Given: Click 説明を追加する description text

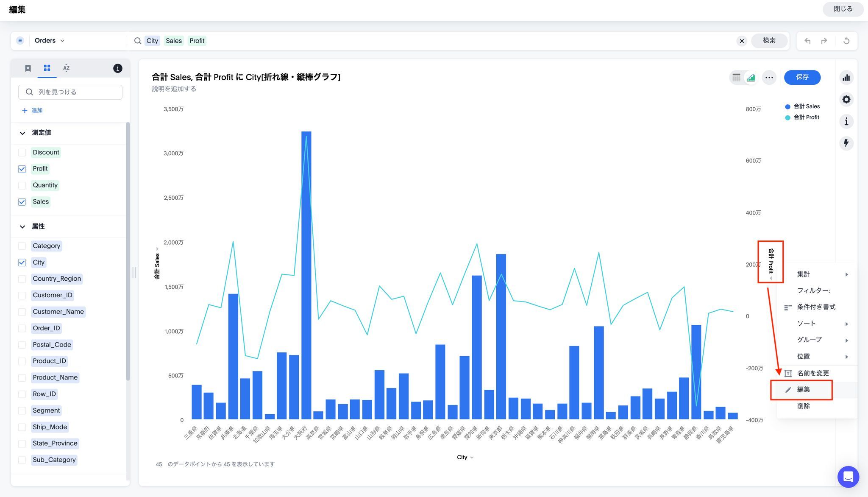Looking at the screenshot, I should coord(174,89).
